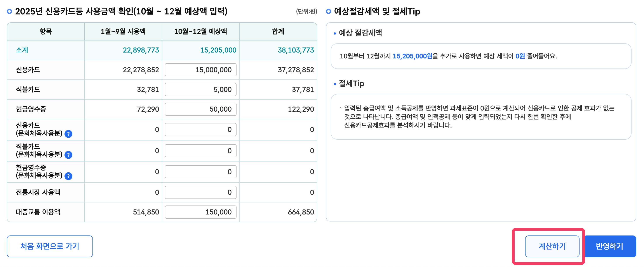Click 신용카드(문화체육사용분) 예상액 input field

click(x=200, y=129)
